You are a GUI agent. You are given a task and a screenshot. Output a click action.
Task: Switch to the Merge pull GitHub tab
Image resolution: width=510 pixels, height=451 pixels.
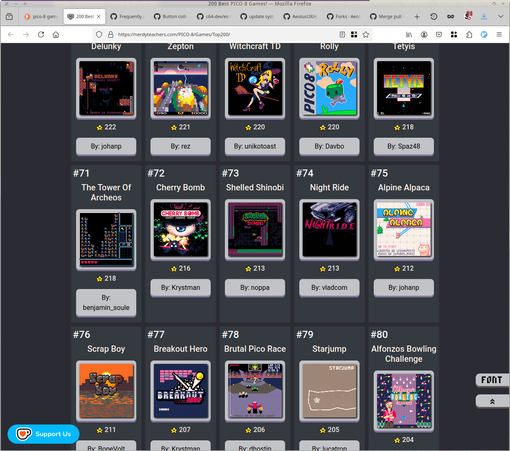(x=387, y=16)
